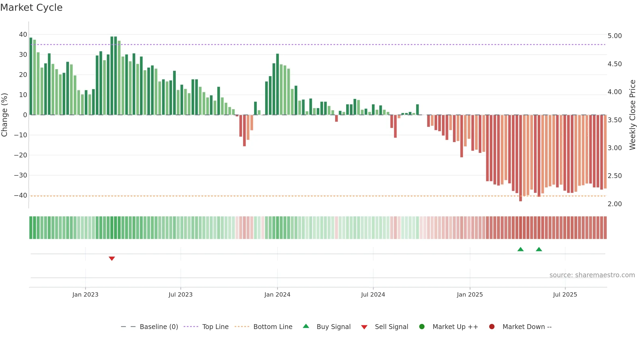
Task: Click the Jan 2024 x-axis label
Action: [x=277, y=295]
